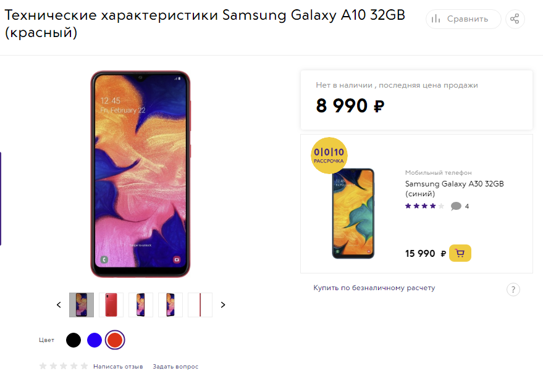
Task: Select the red color option
Action: [x=115, y=340]
